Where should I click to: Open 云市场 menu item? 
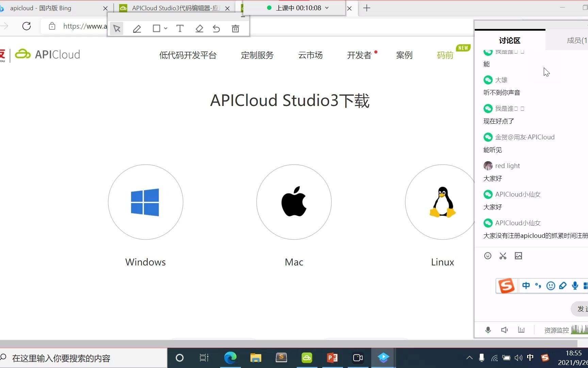click(x=310, y=55)
